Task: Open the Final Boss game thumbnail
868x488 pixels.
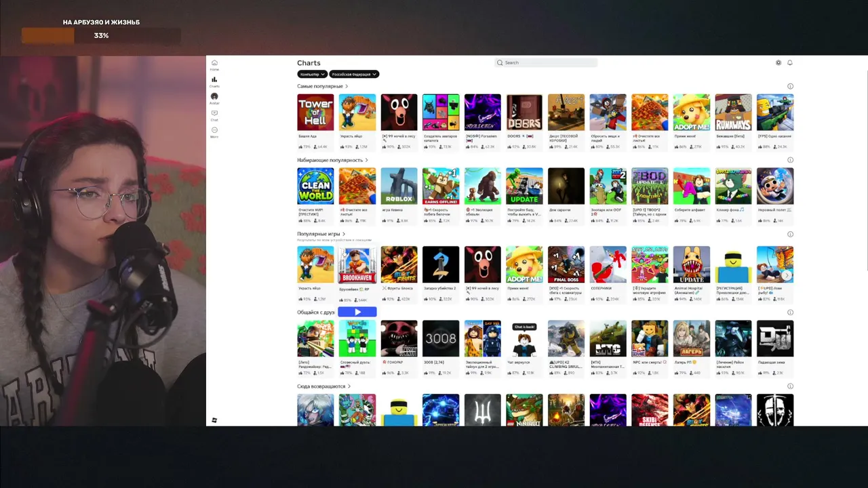Action: [566, 264]
